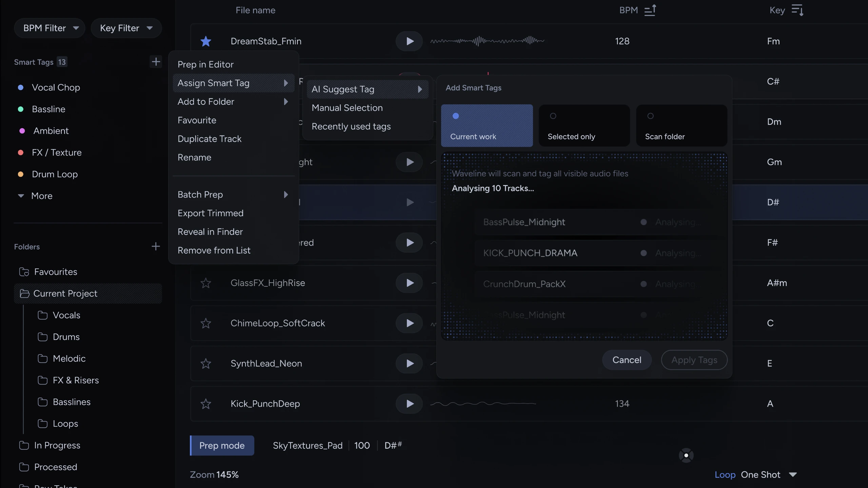Switch playback to Loop mode
This screenshot has width=868, height=488.
pos(725,475)
